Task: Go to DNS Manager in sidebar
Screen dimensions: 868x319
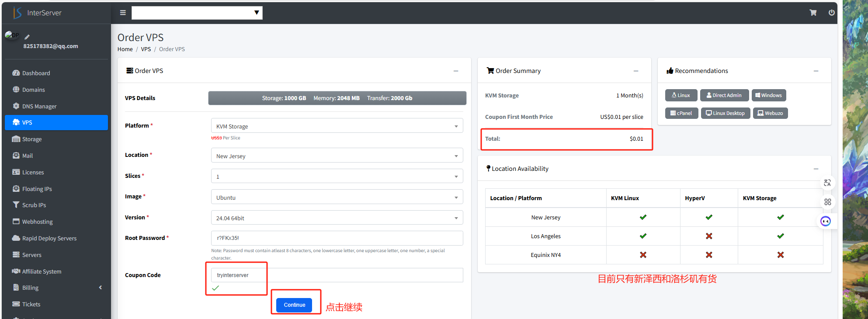Action: click(x=39, y=106)
